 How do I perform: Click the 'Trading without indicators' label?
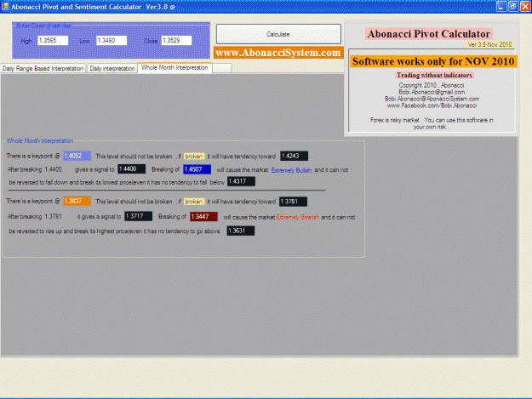[434, 75]
